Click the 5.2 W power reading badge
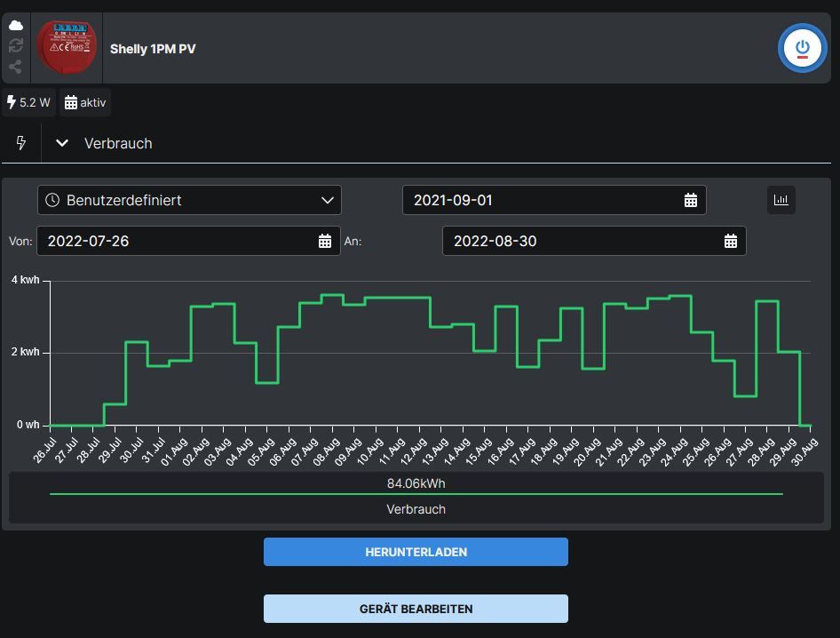This screenshot has width=840, height=638. tap(29, 102)
